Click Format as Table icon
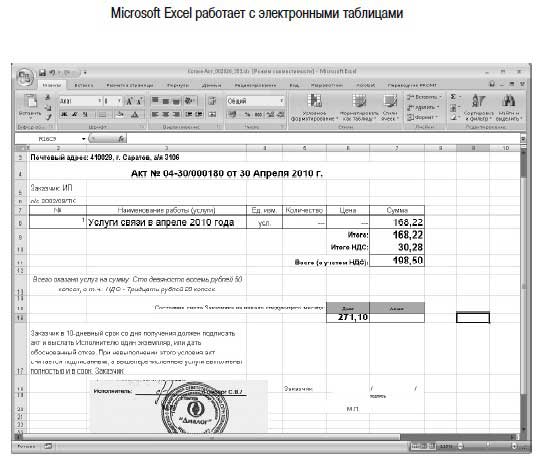The width and height of the screenshot is (540, 460). click(359, 107)
